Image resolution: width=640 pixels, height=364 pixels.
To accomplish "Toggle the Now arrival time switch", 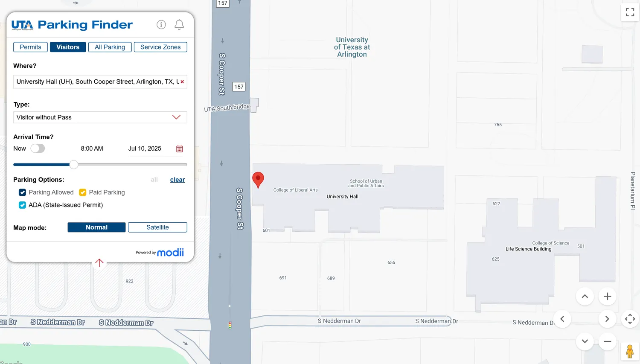I will [x=38, y=149].
